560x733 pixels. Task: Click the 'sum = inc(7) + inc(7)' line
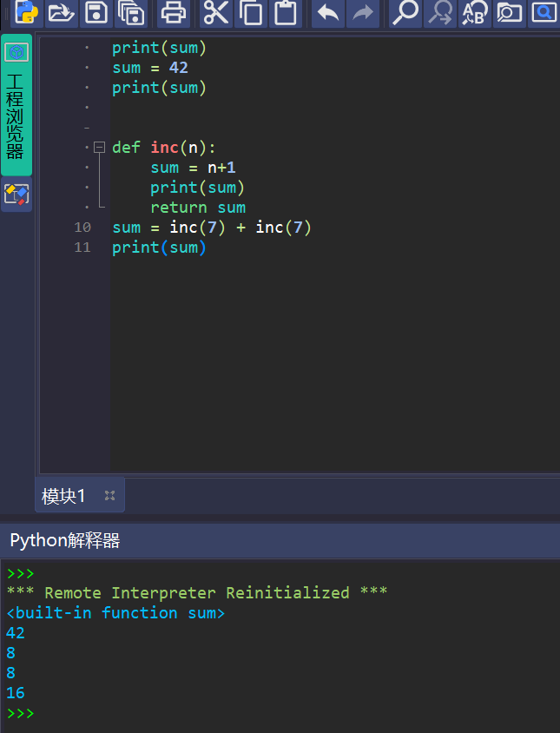(212, 228)
